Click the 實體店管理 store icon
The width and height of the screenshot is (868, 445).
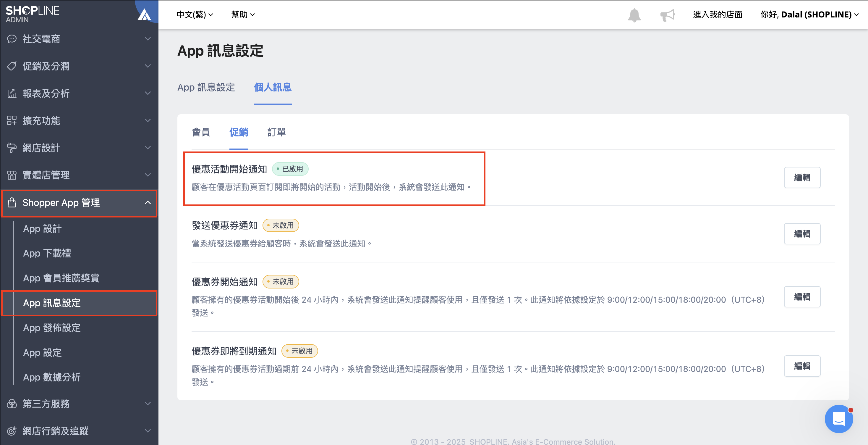click(x=12, y=175)
